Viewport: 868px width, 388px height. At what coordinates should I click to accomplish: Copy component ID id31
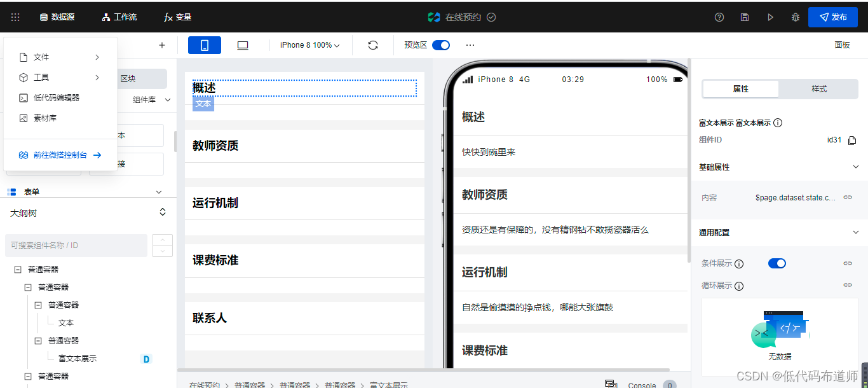coord(853,140)
